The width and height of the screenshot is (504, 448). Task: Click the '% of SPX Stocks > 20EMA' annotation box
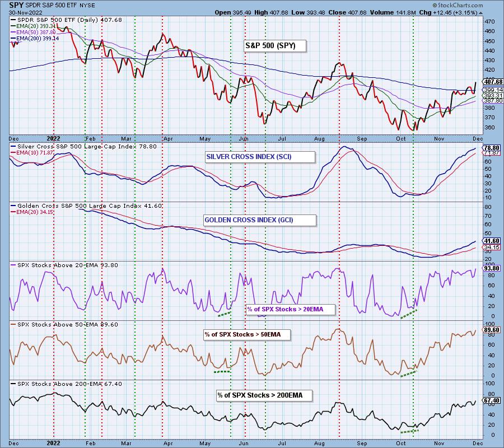click(291, 309)
